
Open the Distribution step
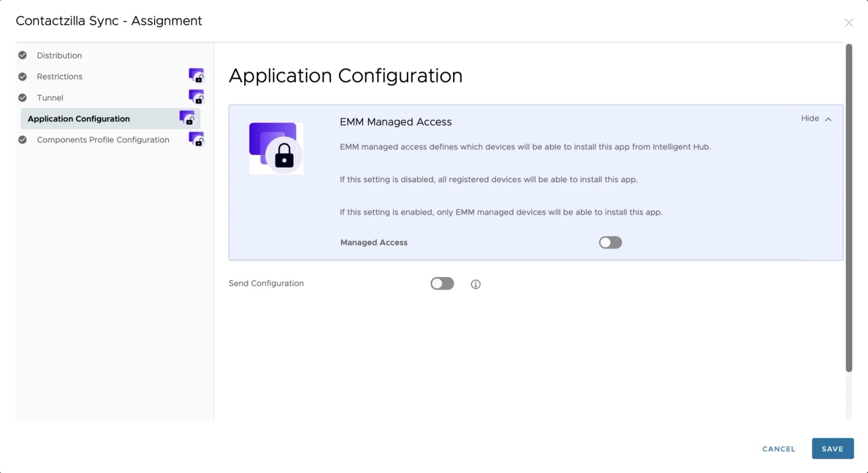(59, 55)
